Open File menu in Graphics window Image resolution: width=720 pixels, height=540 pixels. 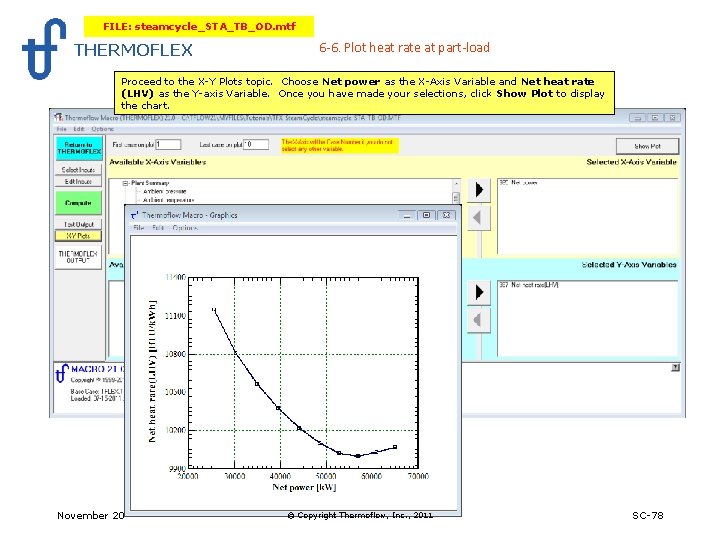(139, 228)
